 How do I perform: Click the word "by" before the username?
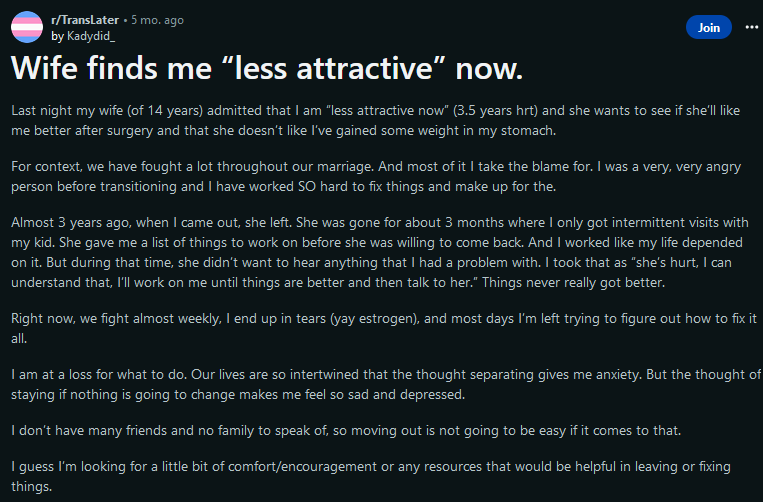tap(56, 36)
